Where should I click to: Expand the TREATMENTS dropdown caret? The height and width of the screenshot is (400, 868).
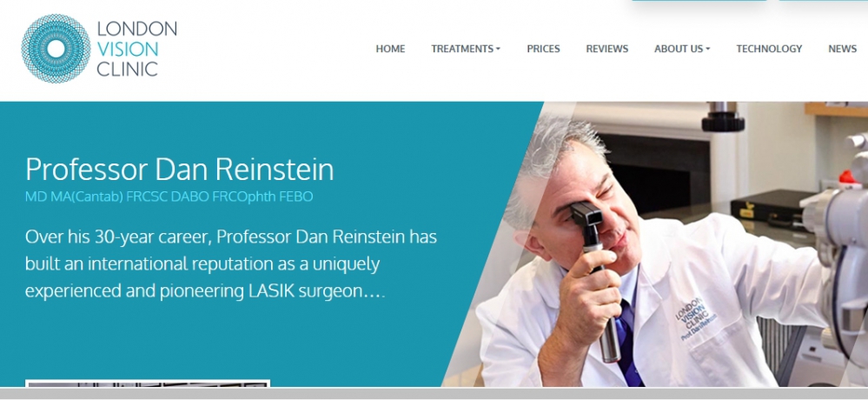(498, 50)
